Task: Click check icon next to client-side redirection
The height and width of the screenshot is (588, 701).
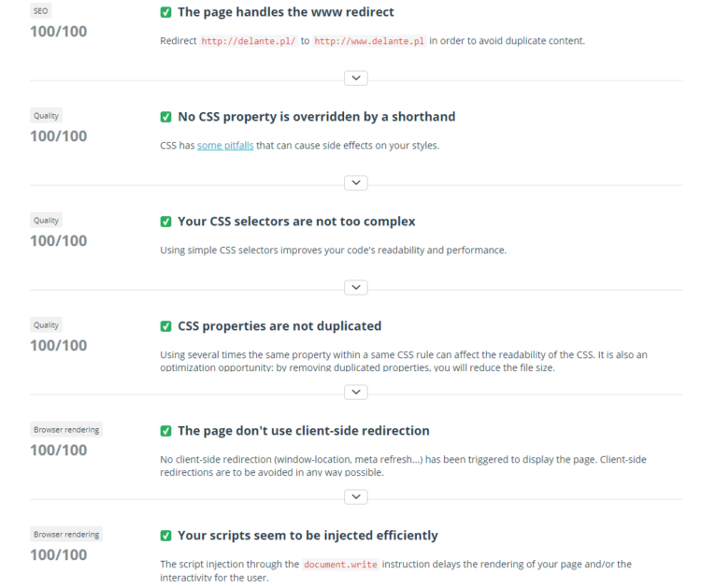Action: tap(165, 431)
